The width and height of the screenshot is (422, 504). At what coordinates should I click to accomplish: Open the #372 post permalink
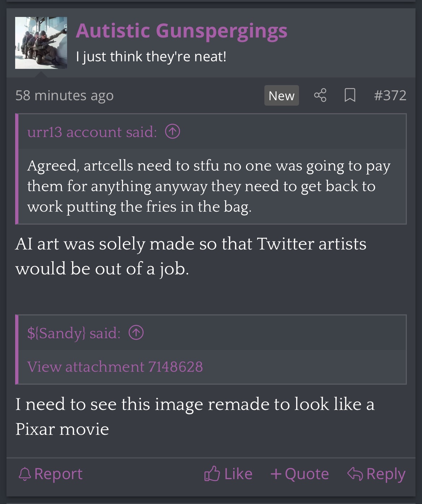pyautogui.click(x=390, y=96)
